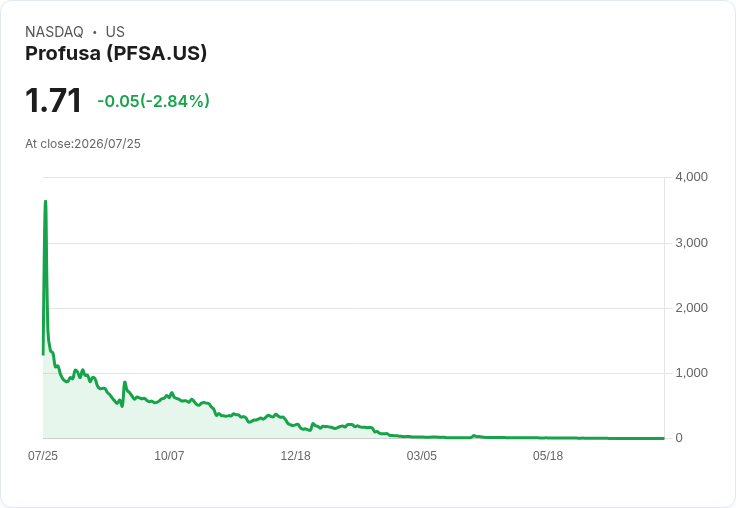Click the dot separator between NASDAQ and US
736x508 pixels.
pos(94,32)
